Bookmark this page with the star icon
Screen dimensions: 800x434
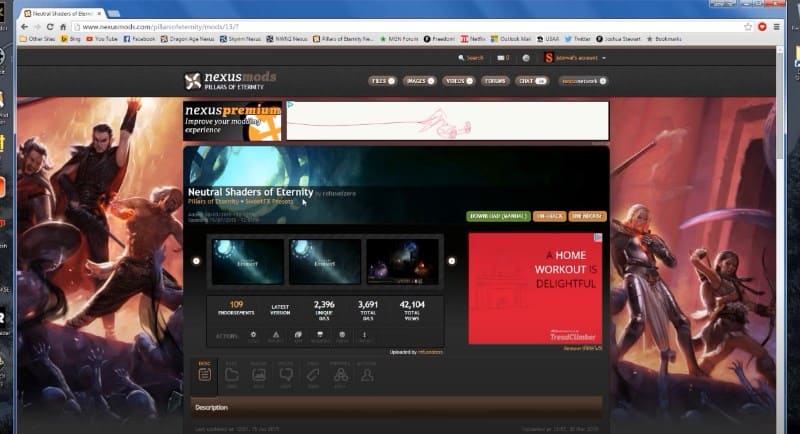tap(748, 27)
